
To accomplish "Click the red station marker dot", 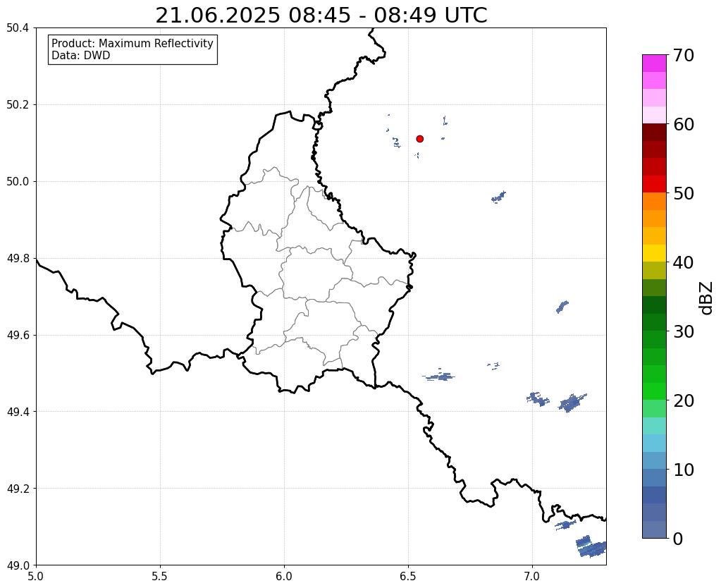I will (x=419, y=139).
